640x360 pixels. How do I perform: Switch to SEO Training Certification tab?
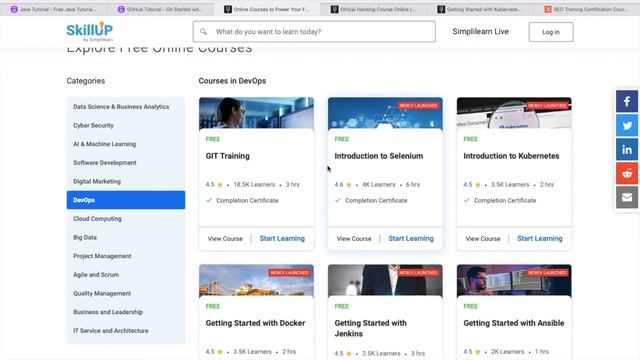pos(587,9)
